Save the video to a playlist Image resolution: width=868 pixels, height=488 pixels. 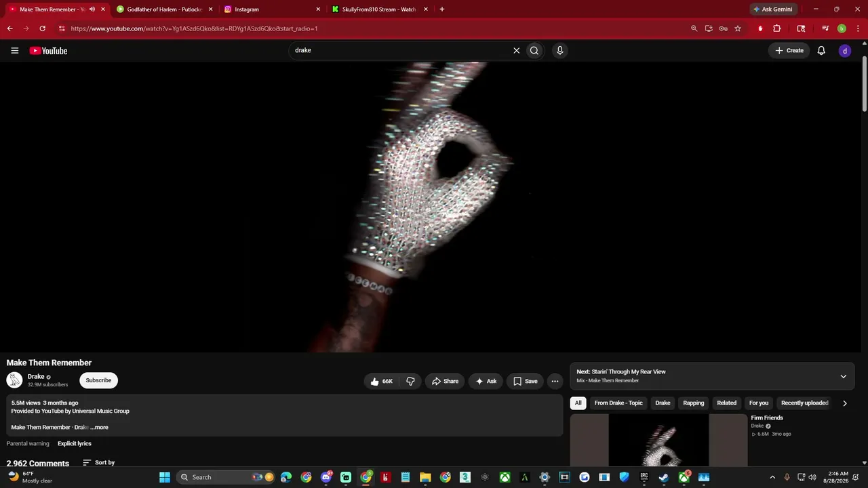point(525,381)
